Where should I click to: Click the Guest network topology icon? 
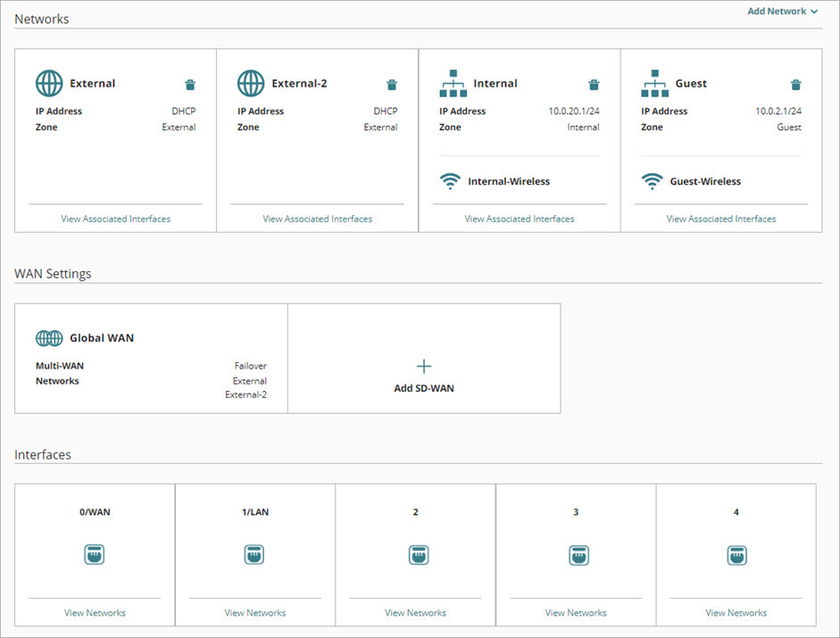click(x=655, y=83)
